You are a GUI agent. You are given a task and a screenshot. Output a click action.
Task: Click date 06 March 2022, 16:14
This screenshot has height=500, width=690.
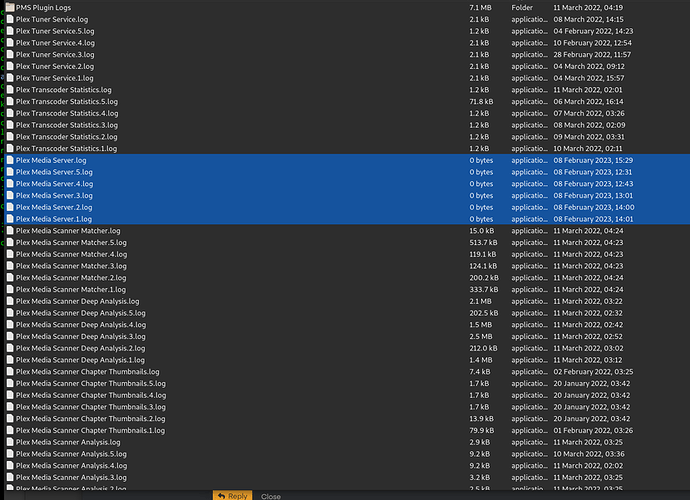[x=588, y=102]
